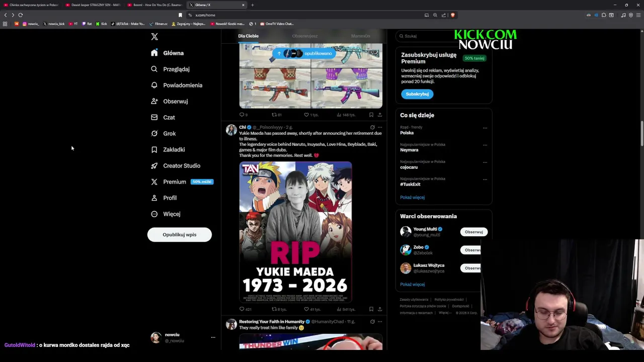
Task: Switch to the Dawid Jasper browser tab
Action: click(93, 5)
